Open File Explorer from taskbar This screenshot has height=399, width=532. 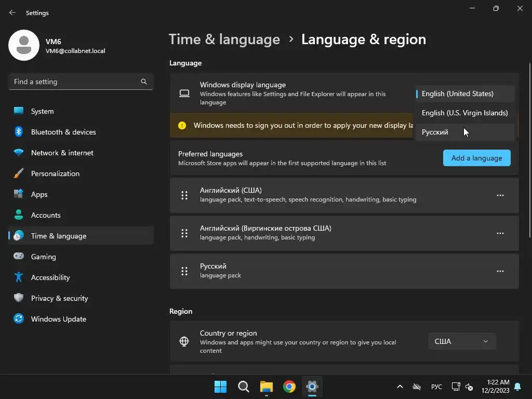tap(267, 387)
